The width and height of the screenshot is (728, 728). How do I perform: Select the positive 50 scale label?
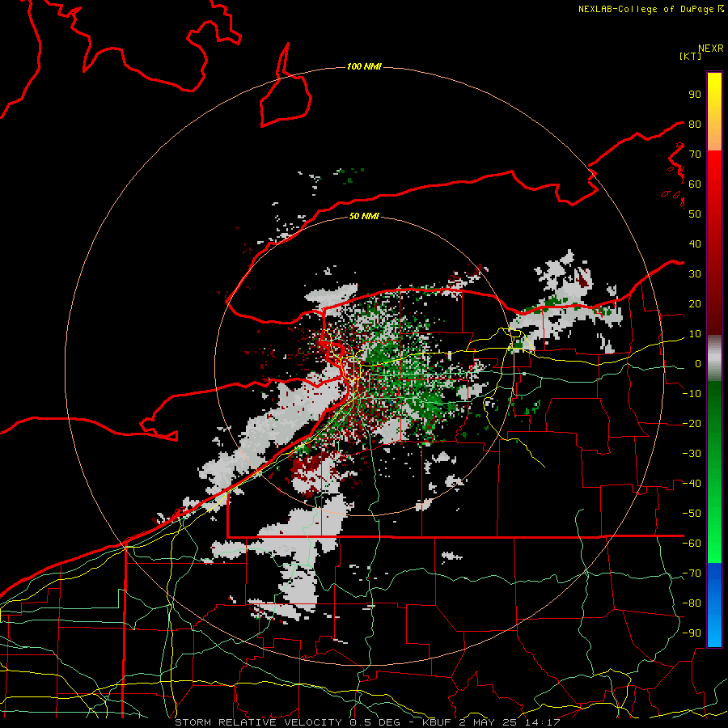(695, 214)
